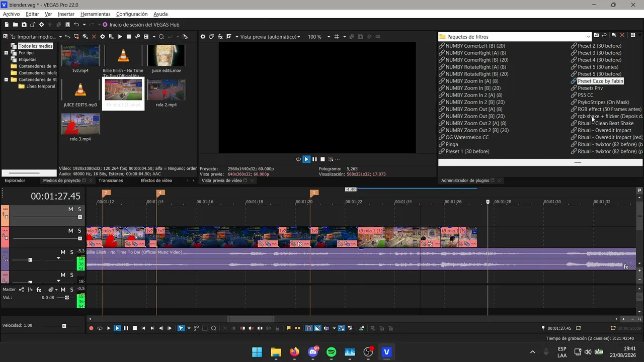Open the Archivo menu
The height and width of the screenshot is (362, 644).
(x=11, y=14)
